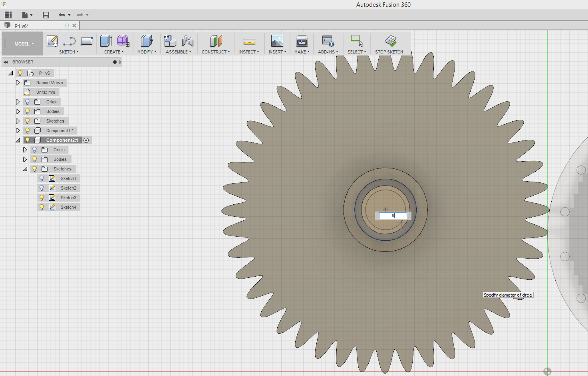Expand the top-level Bodies folder
This screenshot has width=588, height=376.
(18, 111)
